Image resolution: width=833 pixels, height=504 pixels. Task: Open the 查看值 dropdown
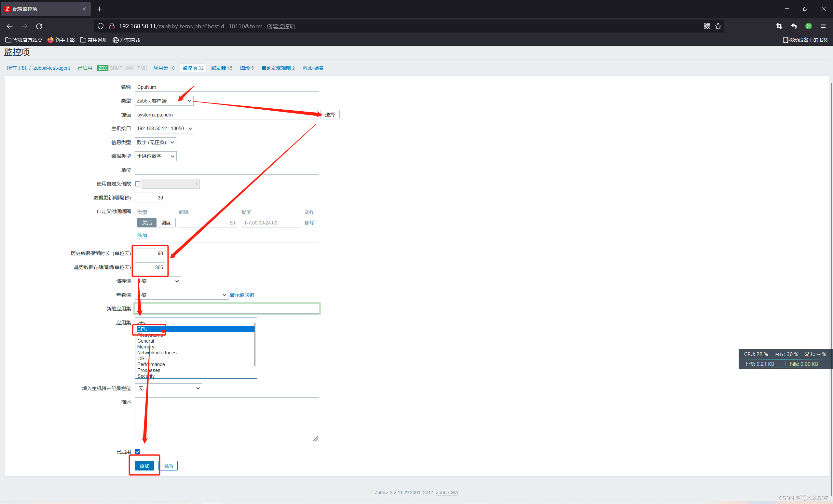(181, 295)
